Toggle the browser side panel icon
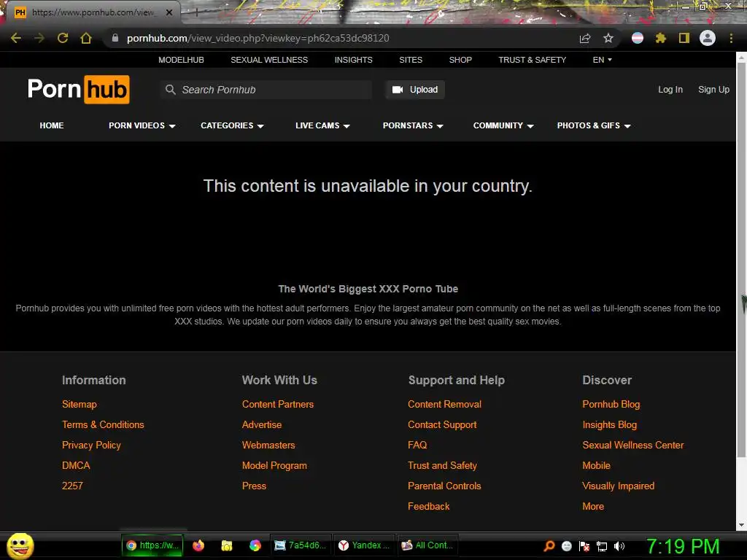The image size is (747, 560). [x=684, y=38]
